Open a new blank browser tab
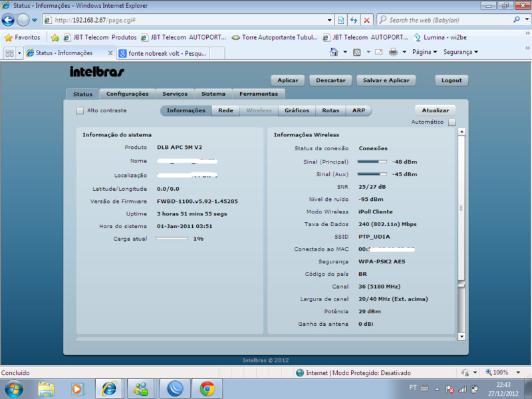The height and width of the screenshot is (399, 532). 217,53
